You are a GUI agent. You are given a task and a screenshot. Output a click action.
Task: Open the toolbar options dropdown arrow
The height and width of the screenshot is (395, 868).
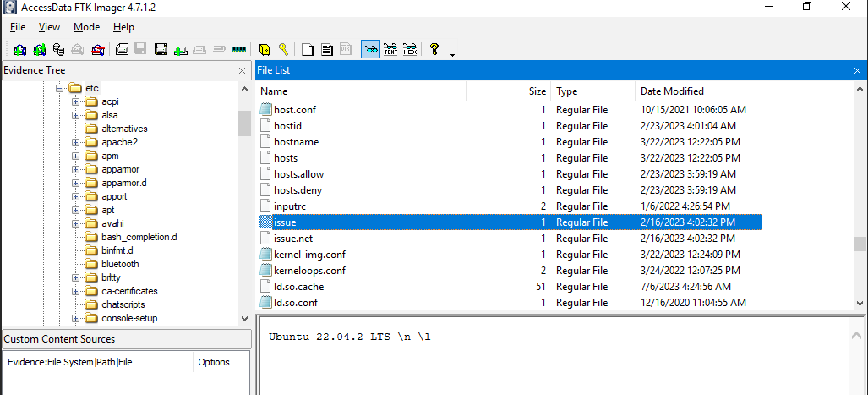453,55
